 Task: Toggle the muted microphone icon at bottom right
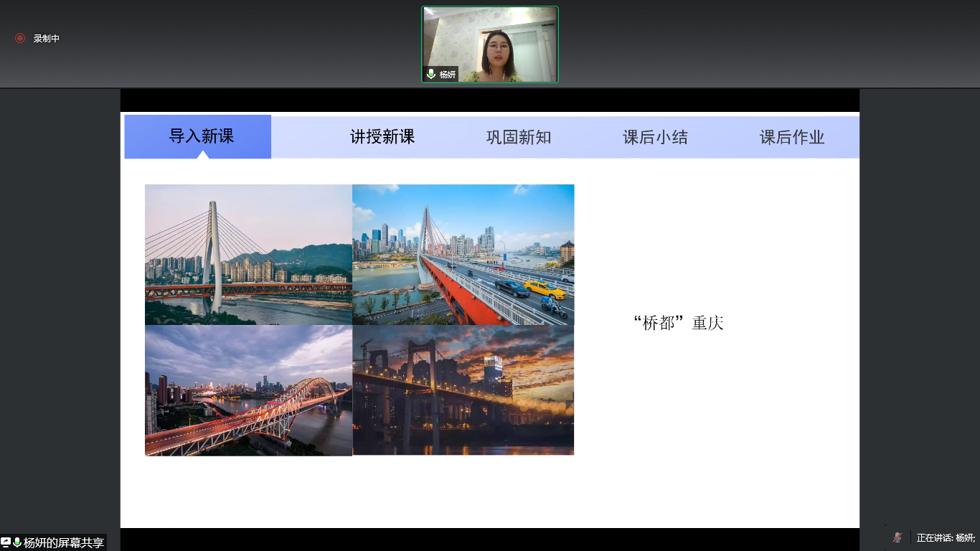[x=897, y=537]
